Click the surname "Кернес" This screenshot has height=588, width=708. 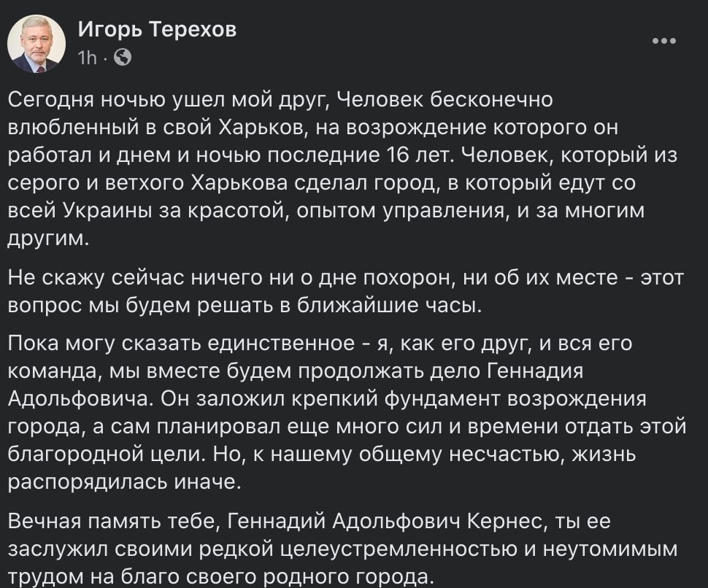coord(507,522)
